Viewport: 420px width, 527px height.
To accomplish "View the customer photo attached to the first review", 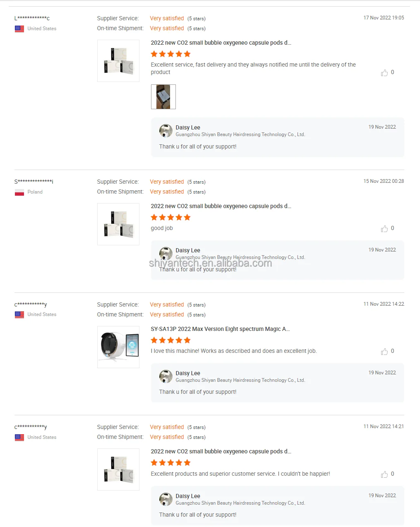I will click(x=163, y=97).
